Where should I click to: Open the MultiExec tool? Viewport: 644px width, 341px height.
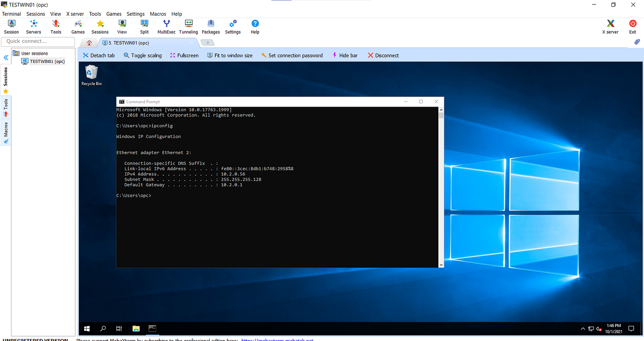(x=166, y=26)
